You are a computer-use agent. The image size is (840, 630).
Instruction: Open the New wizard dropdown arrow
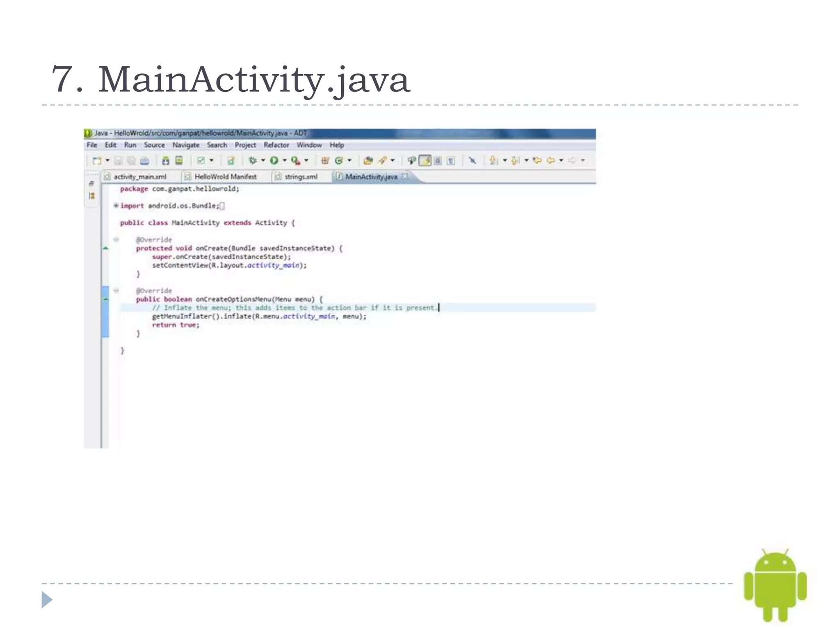[x=107, y=160]
